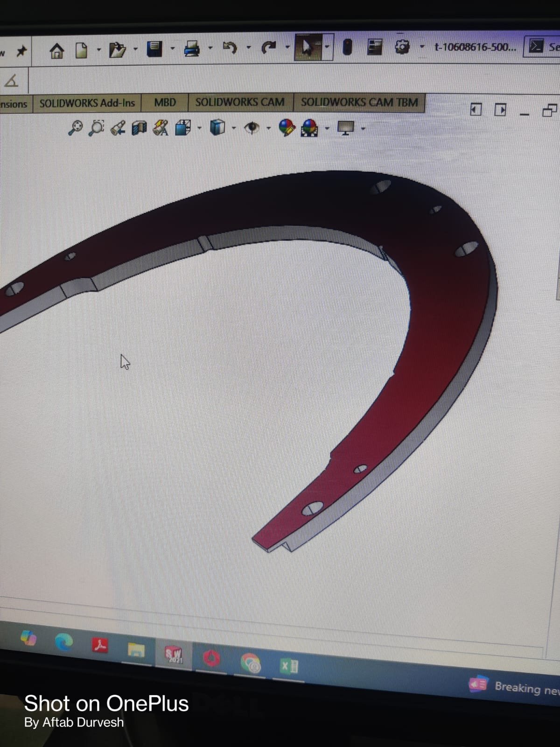The width and height of the screenshot is (560, 747).
Task: Switch to the SOLIDWORKS CAM tab
Action: point(239,102)
